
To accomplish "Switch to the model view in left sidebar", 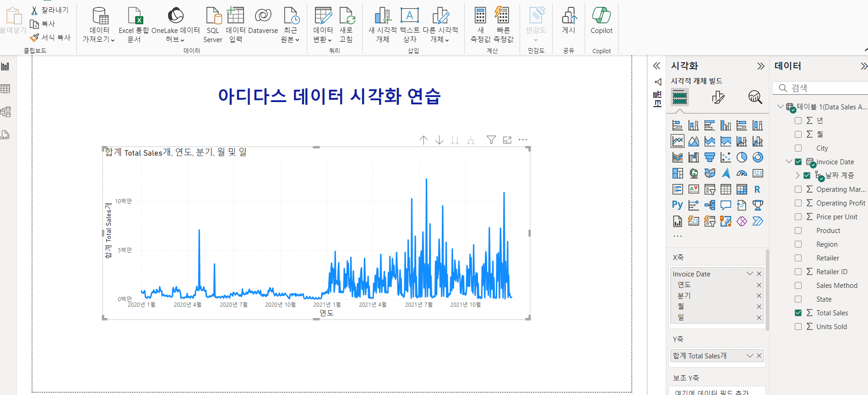I will click(5, 112).
